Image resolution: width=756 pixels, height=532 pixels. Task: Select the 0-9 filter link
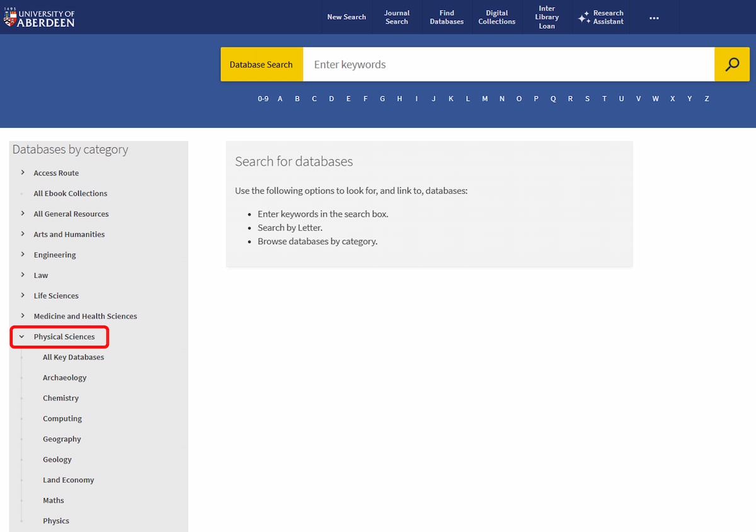(x=263, y=99)
